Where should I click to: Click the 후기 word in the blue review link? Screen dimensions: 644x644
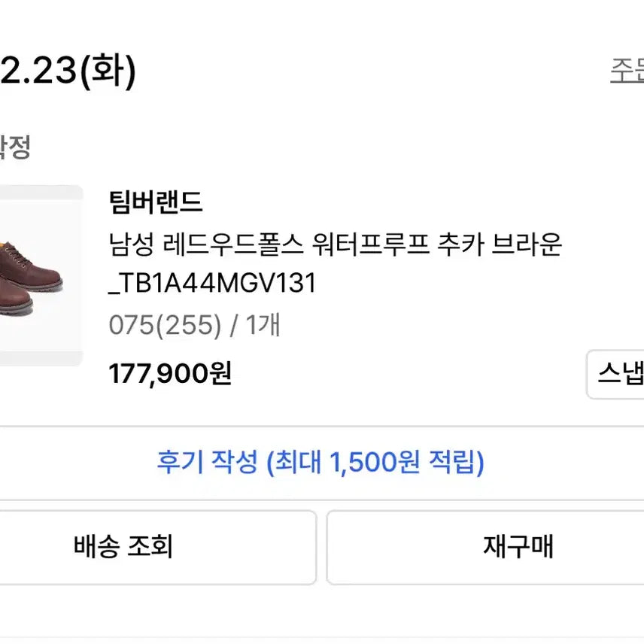point(175,461)
